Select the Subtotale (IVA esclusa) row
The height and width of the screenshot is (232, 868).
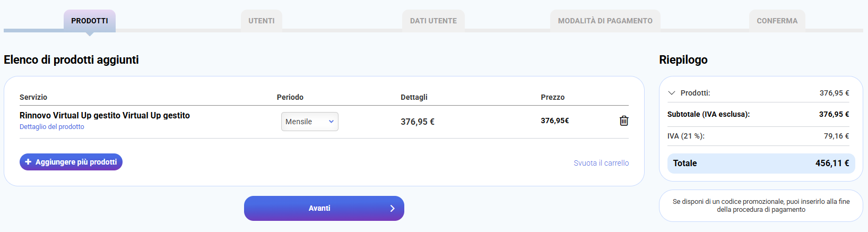click(x=758, y=114)
